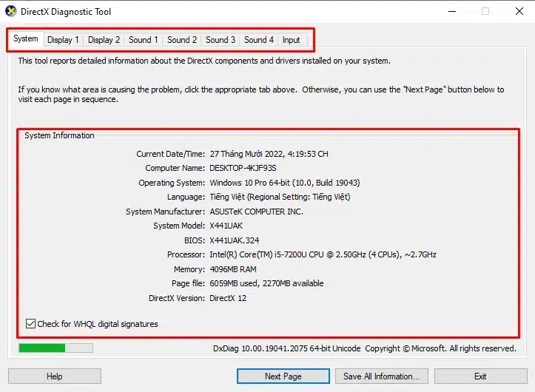Minimize the DirectX Diagnostic Tool window
535x392 pixels.
click(x=452, y=11)
